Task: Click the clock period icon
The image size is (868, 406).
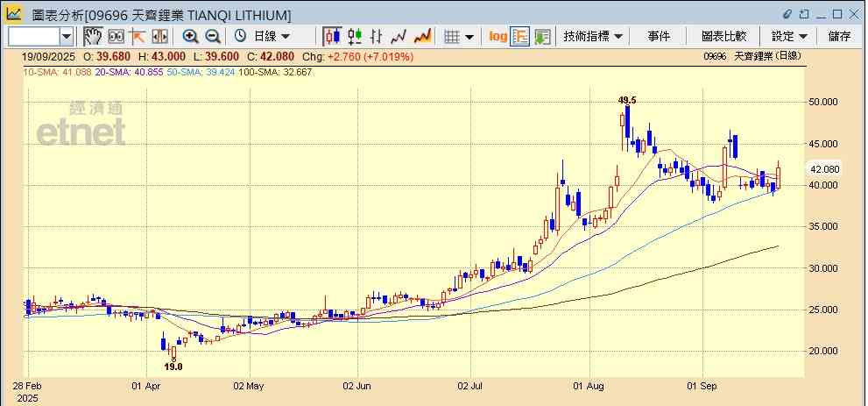Action: pyautogui.click(x=240, y=37)
